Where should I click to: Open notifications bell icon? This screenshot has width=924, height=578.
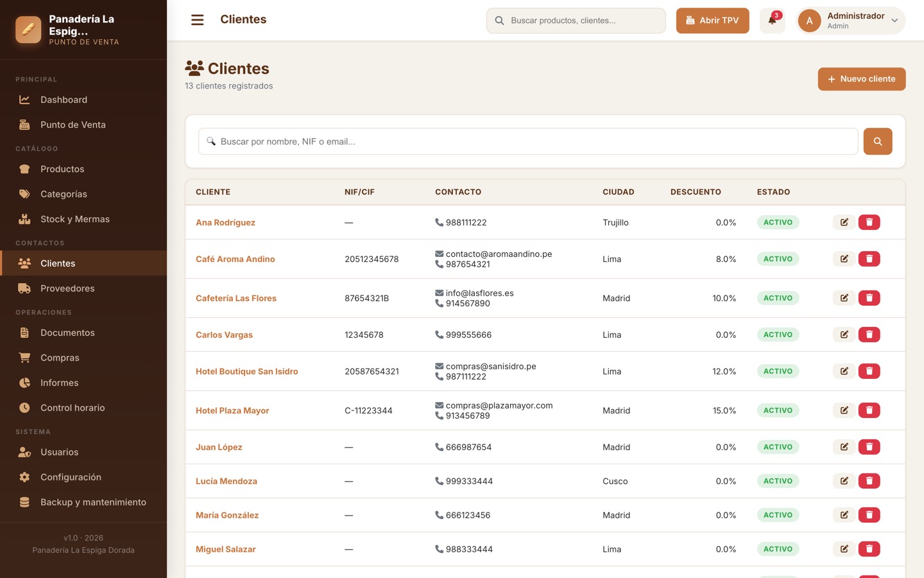tap(772, 21)
